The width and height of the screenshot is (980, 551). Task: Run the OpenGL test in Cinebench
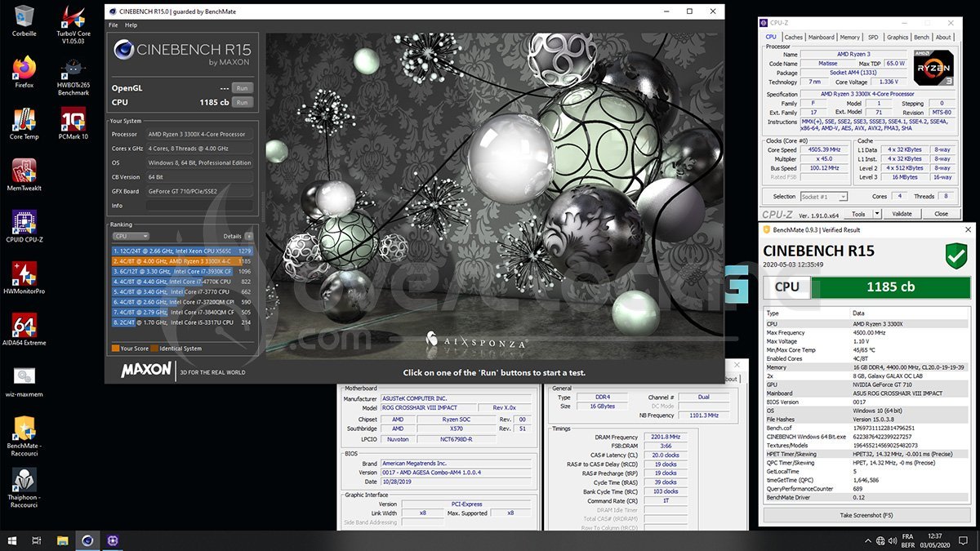[242, 87]
